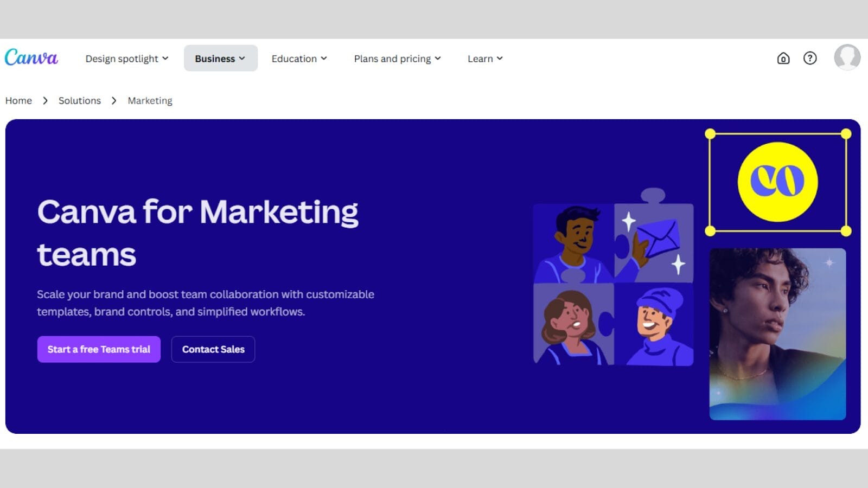This screenshot has width=868, height=488.
Task: Click the help question mark icon
Action: (x=809, y=58)
